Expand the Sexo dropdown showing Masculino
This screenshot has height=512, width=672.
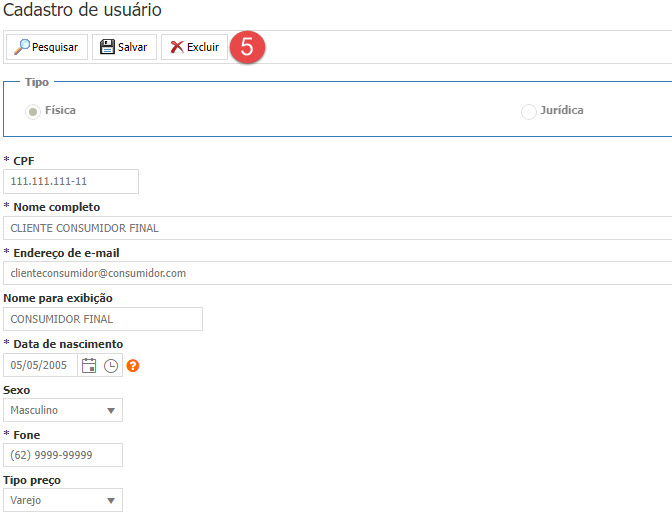(64, 410)
